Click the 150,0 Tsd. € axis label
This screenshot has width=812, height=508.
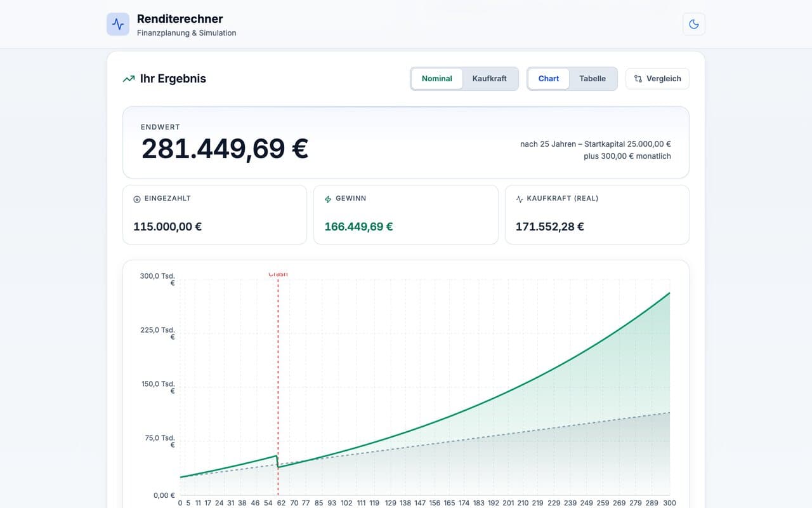(x=158, y=387)
